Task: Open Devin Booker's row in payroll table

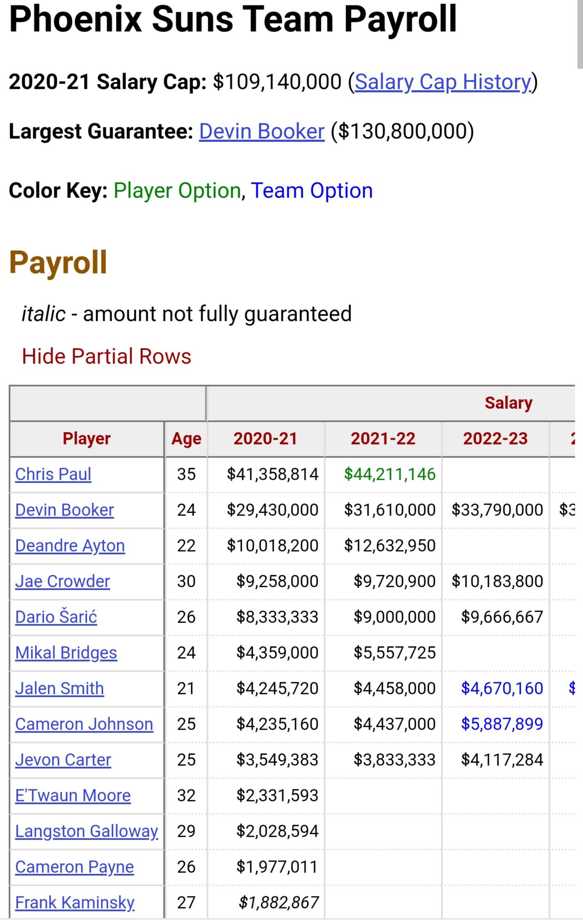Action: point(65,510)
